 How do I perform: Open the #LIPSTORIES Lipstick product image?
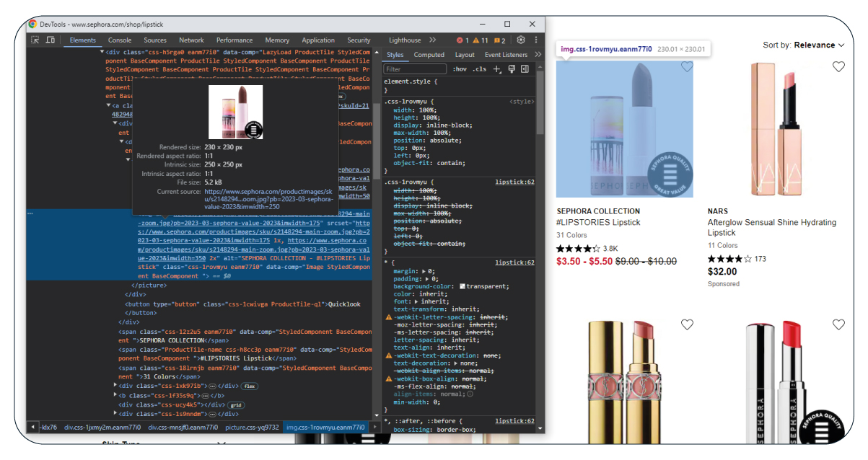625,129
